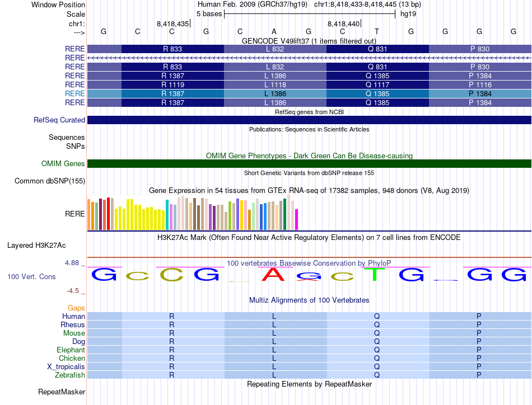
Task: Click the Zebrafish row L amino acid
Action: 274,375
